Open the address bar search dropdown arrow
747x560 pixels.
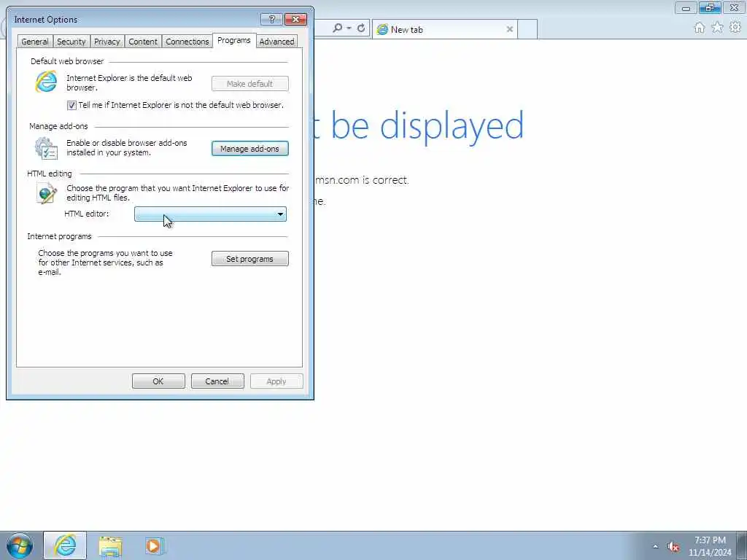tap(349, 28)
